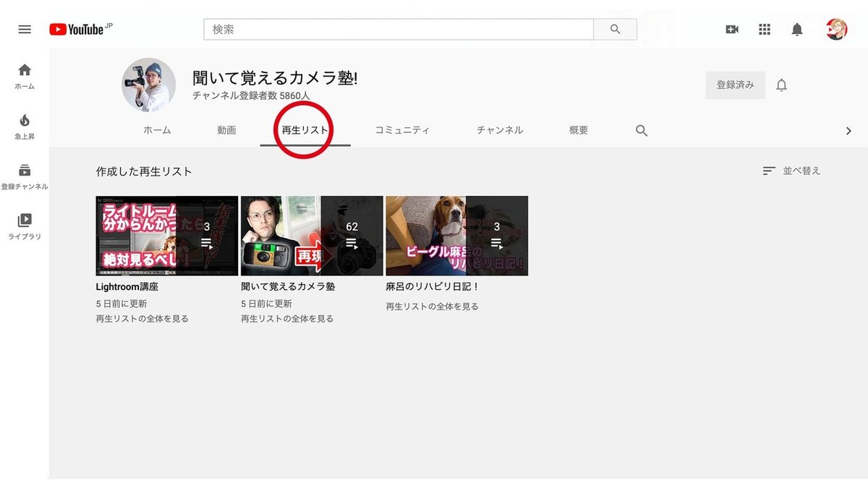Open notifications bell in top bar
The height and width of the screenshot is (488, 868).
click(797, 30)
